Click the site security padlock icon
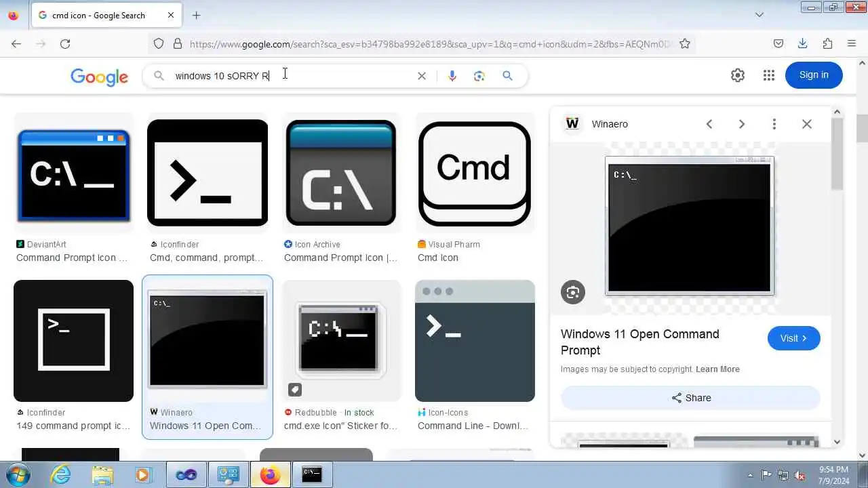This screenshot has height=488, width=868. (x=178, y=43)
